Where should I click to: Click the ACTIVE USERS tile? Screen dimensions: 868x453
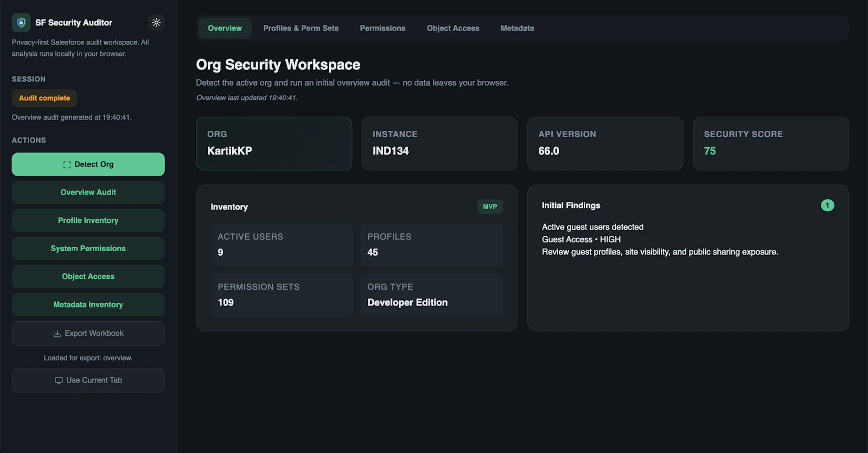point(282,245)
